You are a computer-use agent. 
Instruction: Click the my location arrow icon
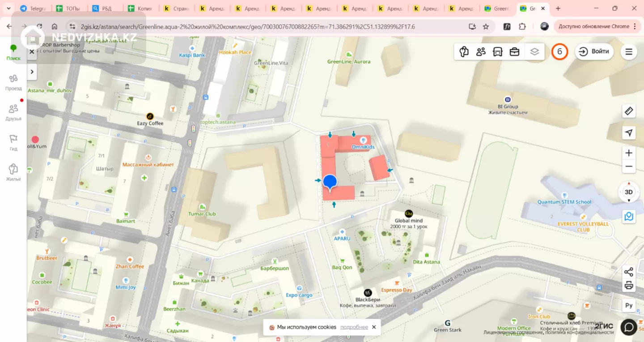[x=629, y=133]
